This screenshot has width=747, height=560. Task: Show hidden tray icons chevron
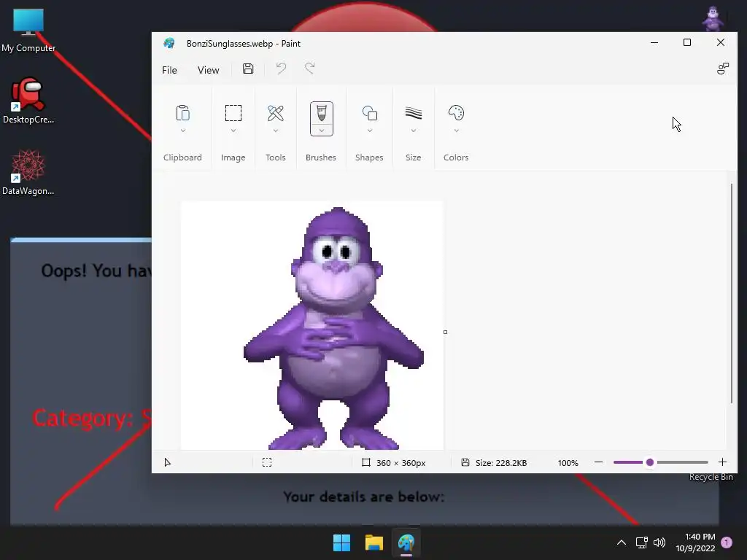(622, 542)
